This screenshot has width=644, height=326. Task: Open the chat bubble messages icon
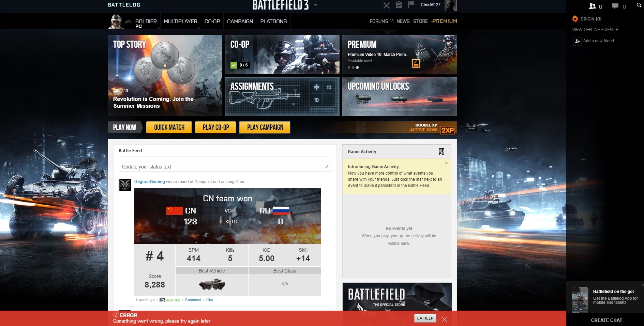tap(615, 6)
